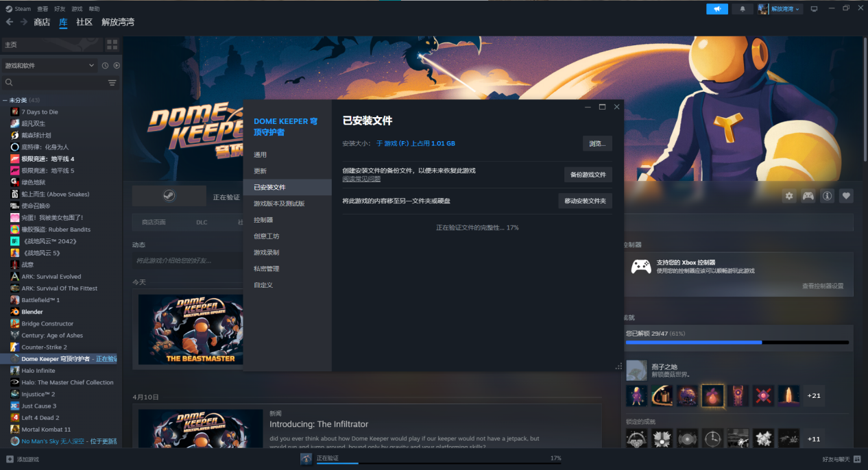Click the Xbox controller icon
Viewport: 868px width, 470px height.
tap(641, 267)
